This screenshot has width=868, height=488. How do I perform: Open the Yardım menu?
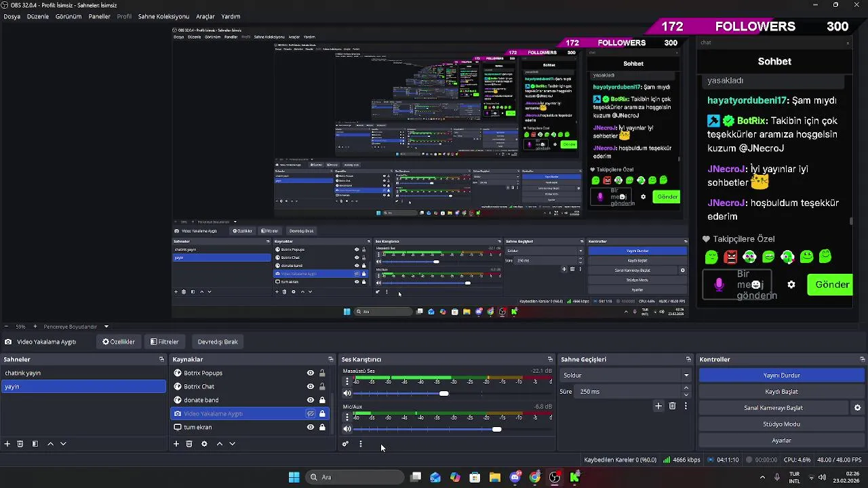(231, 16)
